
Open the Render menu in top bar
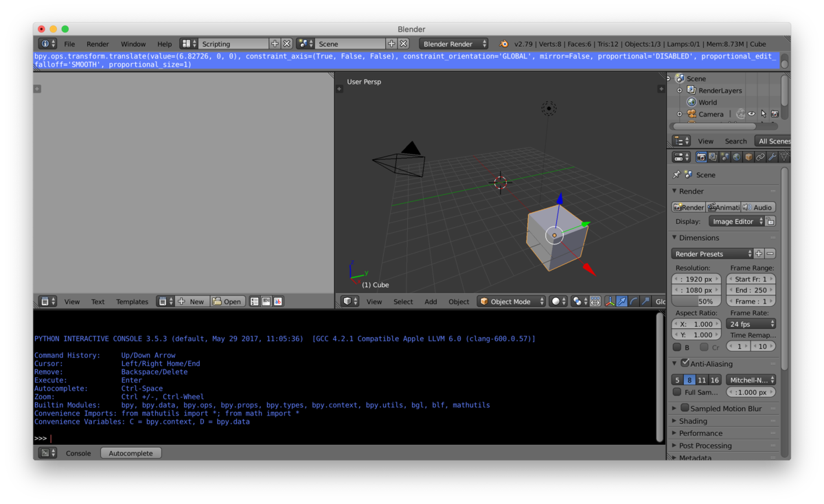98,44
